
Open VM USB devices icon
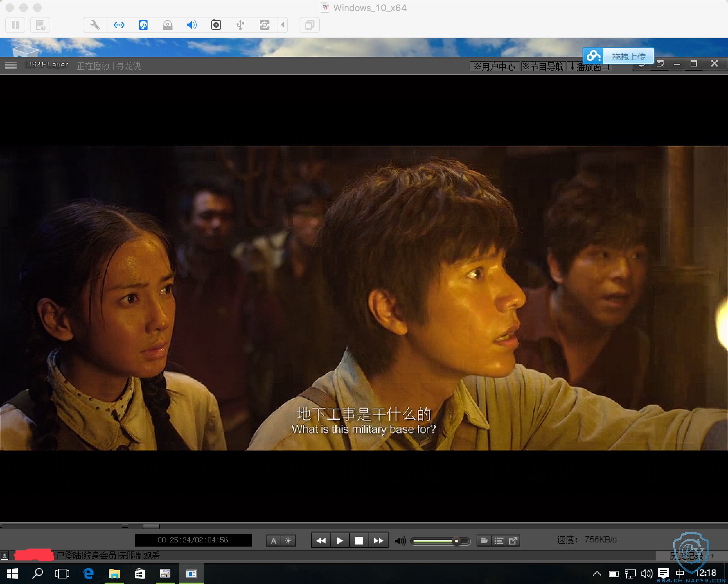[x=240, y=25]
